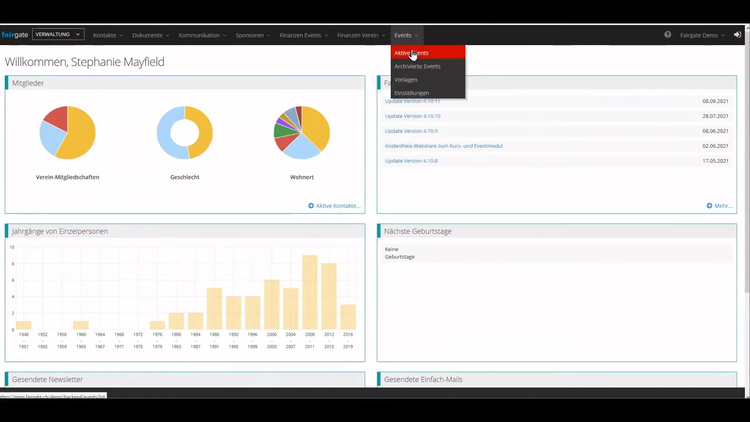Click the logout icon in the top bar
The width and height of the screenshot is (750, 422).
click(x=737, y=34)
